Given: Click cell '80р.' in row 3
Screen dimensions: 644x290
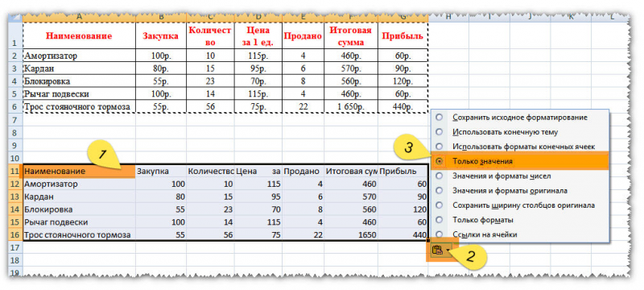Looking at the screenshot, I should [160, 68].
